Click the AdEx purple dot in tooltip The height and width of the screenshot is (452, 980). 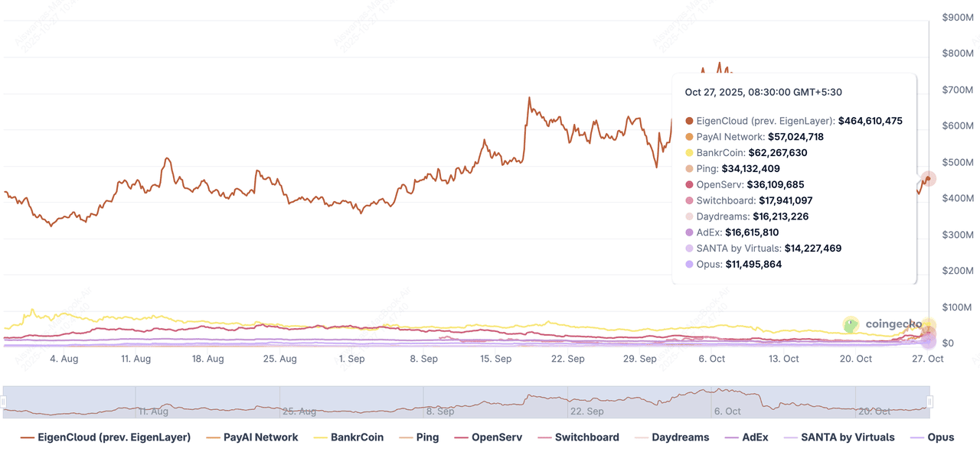(x=689, y=233)
